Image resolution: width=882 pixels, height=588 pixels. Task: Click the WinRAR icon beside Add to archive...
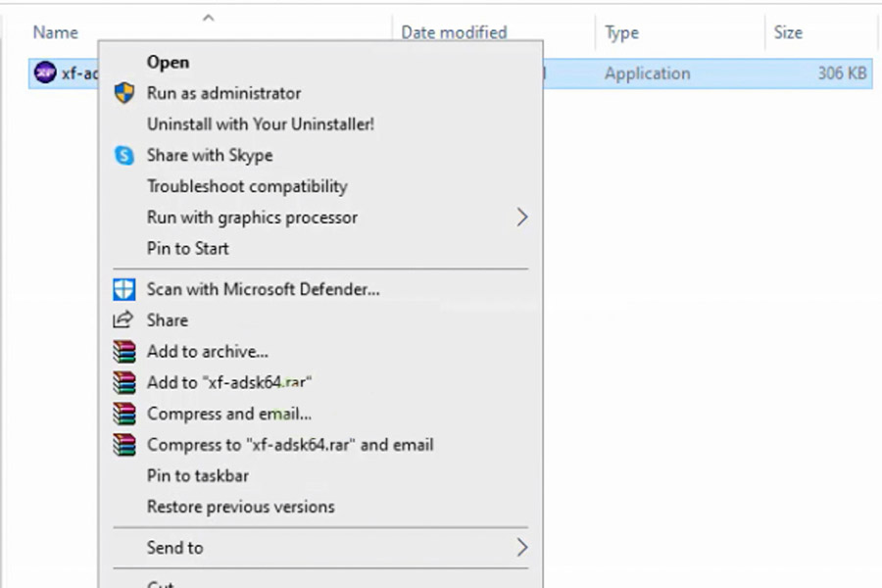click(124, 352)
